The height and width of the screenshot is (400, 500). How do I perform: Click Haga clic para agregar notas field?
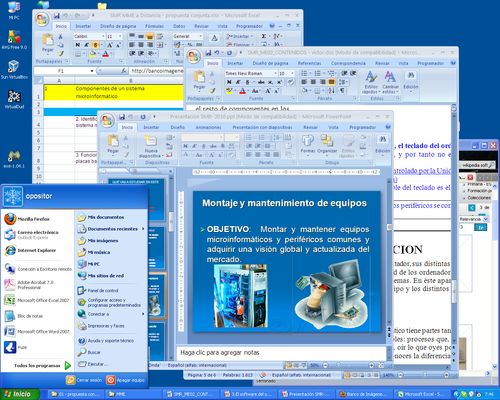282,352
